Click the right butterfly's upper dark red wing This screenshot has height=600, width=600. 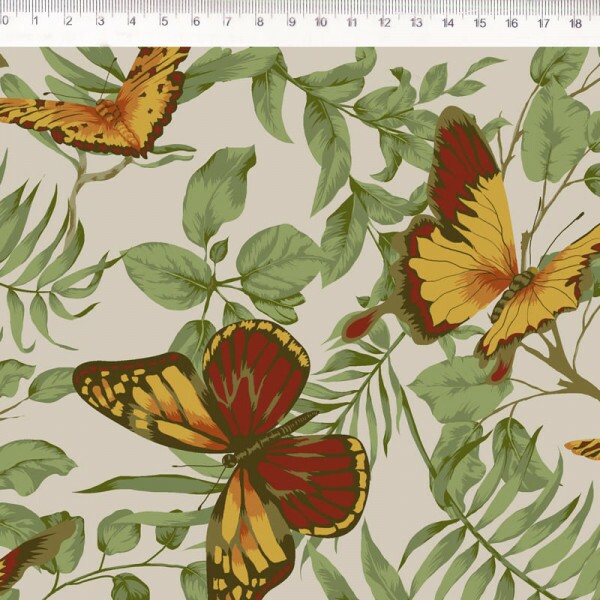pyautogui.click(x=462, y=165)
